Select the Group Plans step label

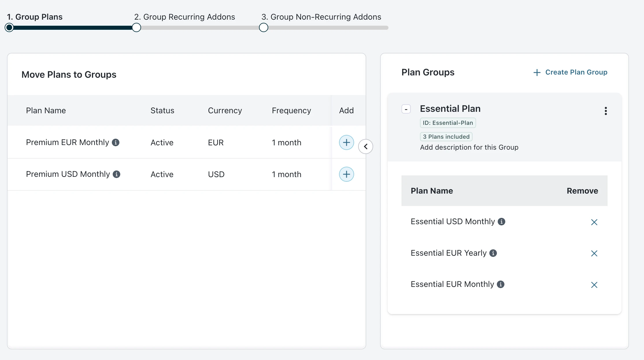pos(35,17)
